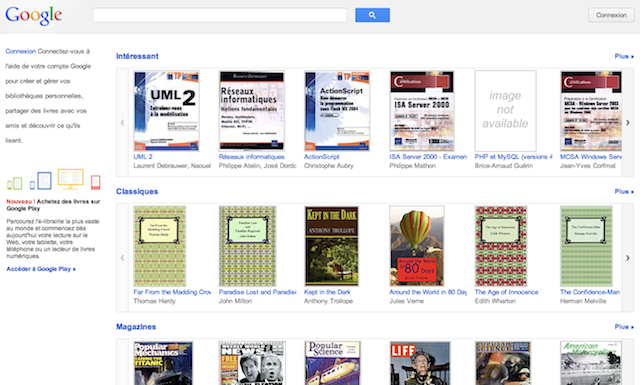Viewport: 640px width, 385px height.
Task: Click the blue search magnifier button
Action: 372,15
